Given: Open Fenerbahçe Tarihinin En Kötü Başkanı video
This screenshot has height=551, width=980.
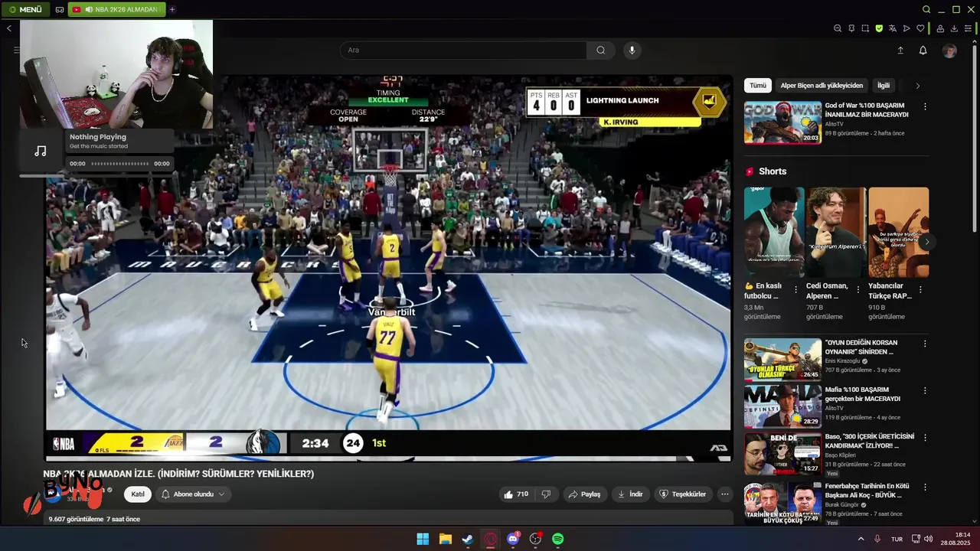Looking at the screenshot, I should [x=782, y=503].
